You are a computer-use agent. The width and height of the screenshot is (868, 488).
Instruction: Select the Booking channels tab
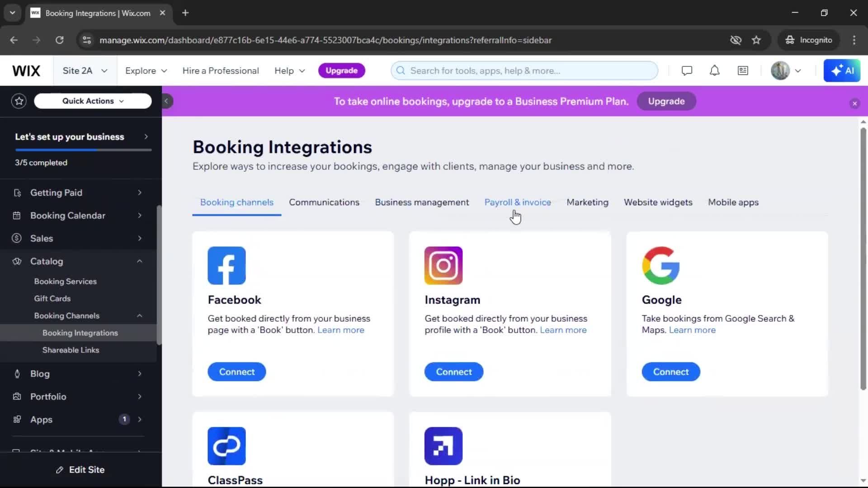237,202
